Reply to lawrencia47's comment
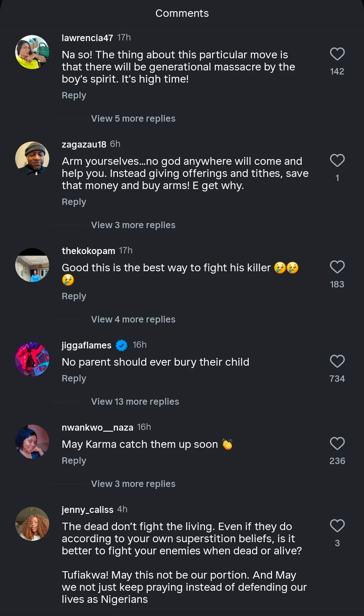The width and height of the screenshot is (364, 616). (74, 96)
